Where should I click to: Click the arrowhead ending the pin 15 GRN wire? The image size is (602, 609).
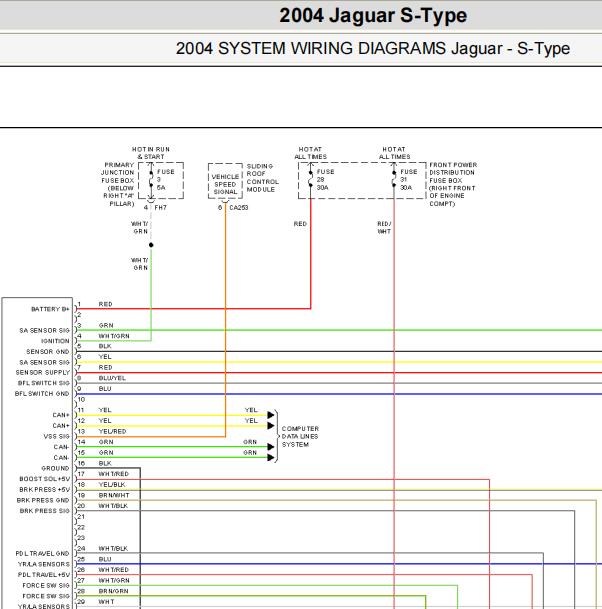pyautogui.click(x=271, y=458)
